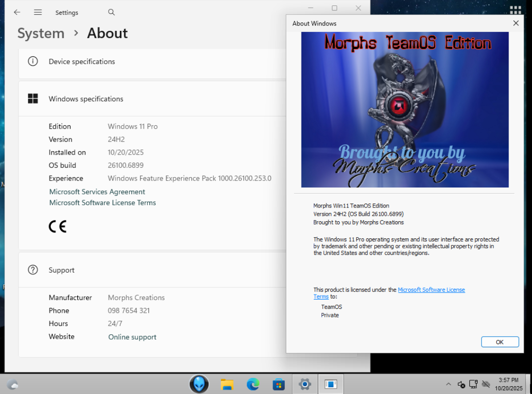Click the Support question mark icon
The height and width of the screenshot is (394, 532).
[x=33, y=270]
